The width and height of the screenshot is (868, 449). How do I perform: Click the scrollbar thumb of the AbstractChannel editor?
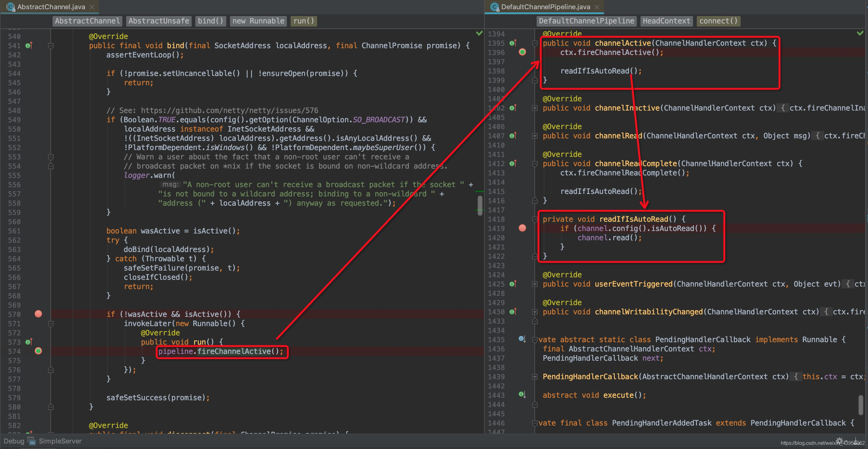[480, 206]
